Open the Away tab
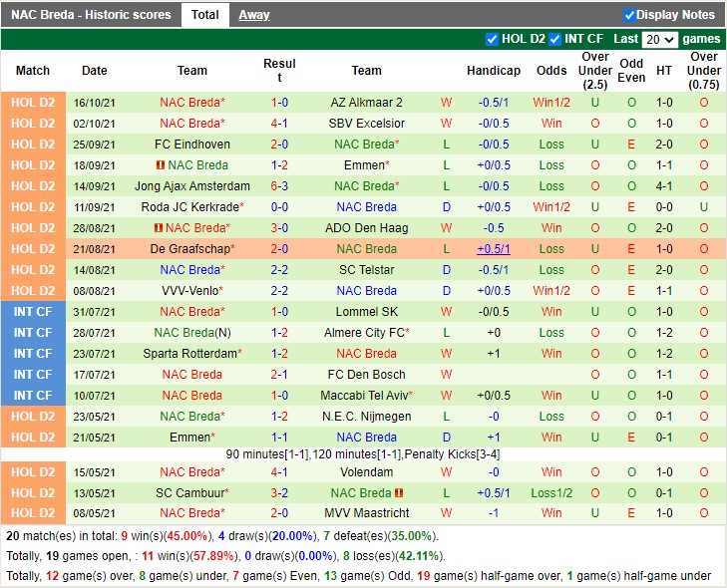The height and width of the screenshot is (588, 727). coord(254,15)
